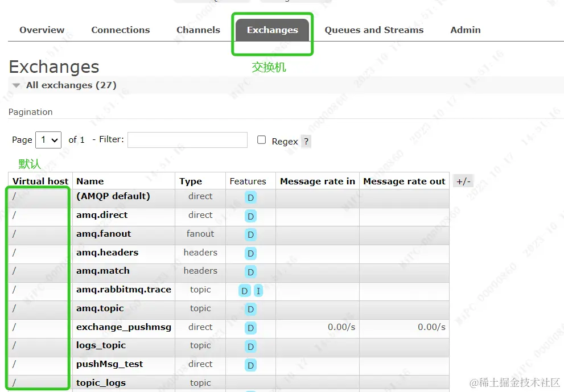Open the amq.rabbitmq.trace exchange

click(123, 290)
